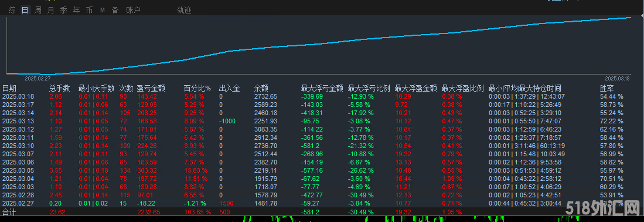Select the 日 daily tab
Image resolution: width=644 pixels, height=222 pixels.
pyautogui.click(x=25, y=11)
